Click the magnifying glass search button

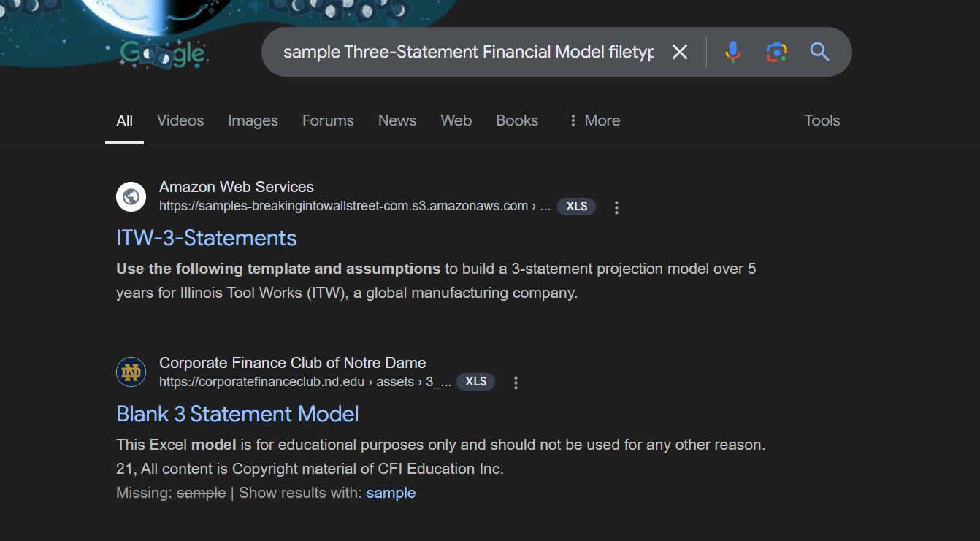coord(819,52)
